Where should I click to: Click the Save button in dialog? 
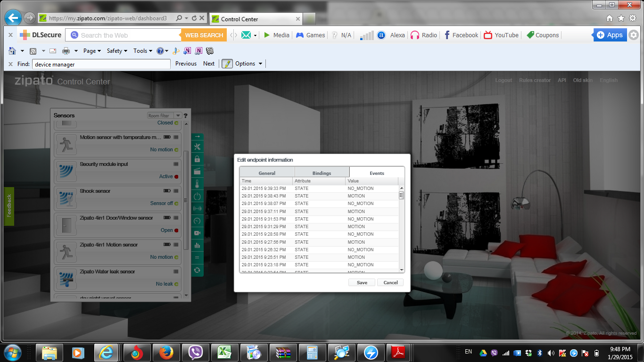pyautogui.click(x=362, y=282)
